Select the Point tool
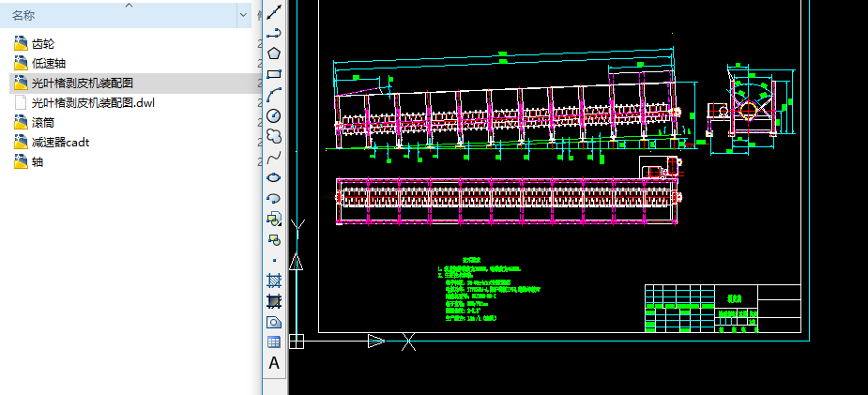Viewport: 868px width, 395px height. [x=274, y=260]
